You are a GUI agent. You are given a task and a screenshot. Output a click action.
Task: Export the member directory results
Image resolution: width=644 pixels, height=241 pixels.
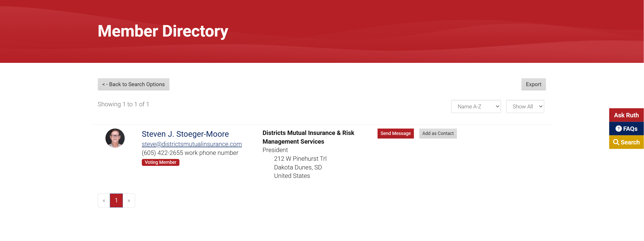point(533,84)
